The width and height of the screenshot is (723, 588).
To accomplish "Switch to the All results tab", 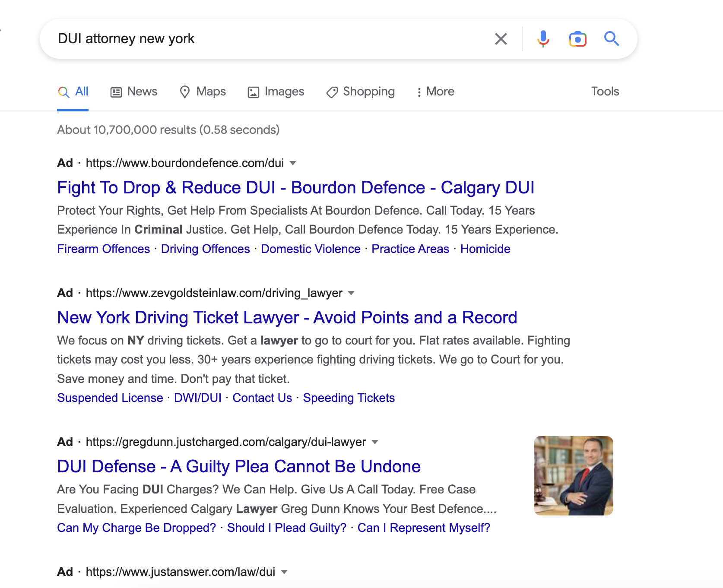I will pos(73,91).
